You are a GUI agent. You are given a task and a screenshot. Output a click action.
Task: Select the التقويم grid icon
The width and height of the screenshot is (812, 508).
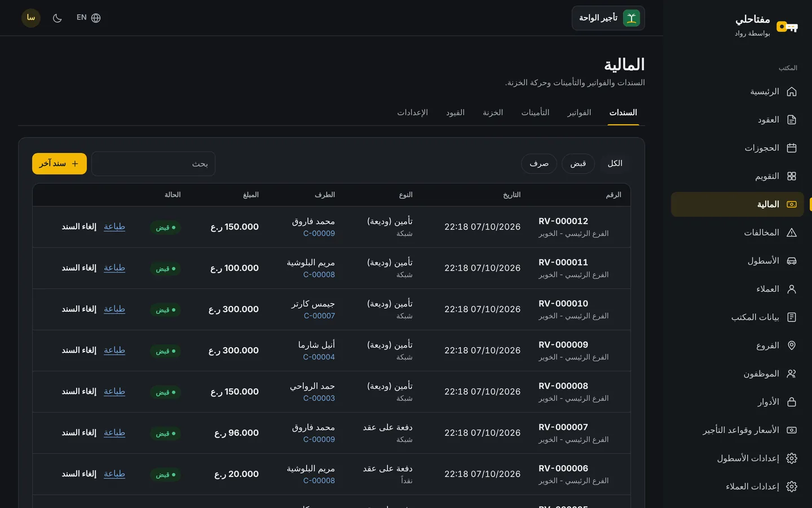click(x=792, y=176)
